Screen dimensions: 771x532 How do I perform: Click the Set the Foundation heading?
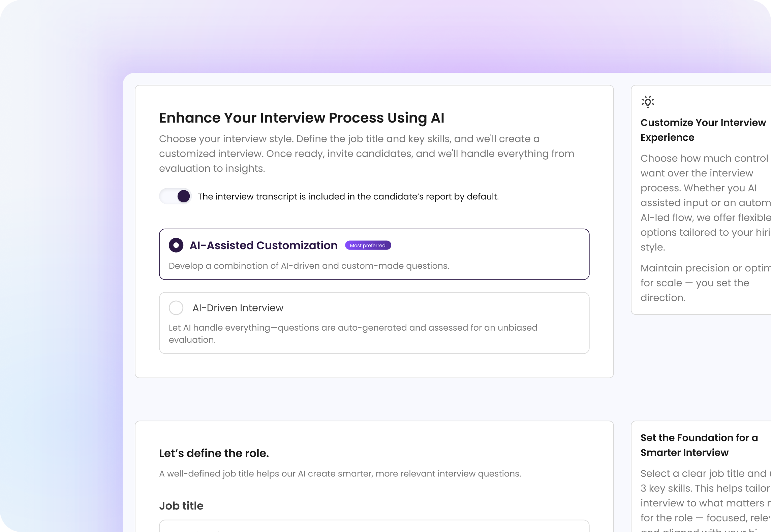pos(699,445)
